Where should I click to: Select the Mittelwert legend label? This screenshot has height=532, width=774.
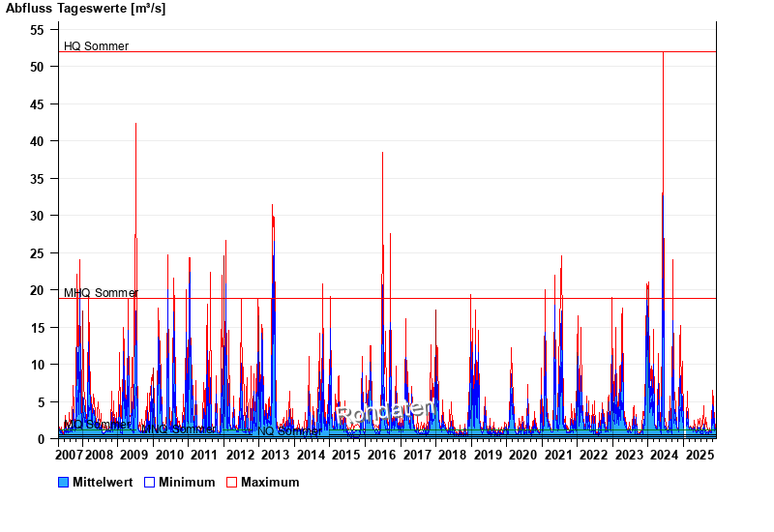[x=103, y=482]
